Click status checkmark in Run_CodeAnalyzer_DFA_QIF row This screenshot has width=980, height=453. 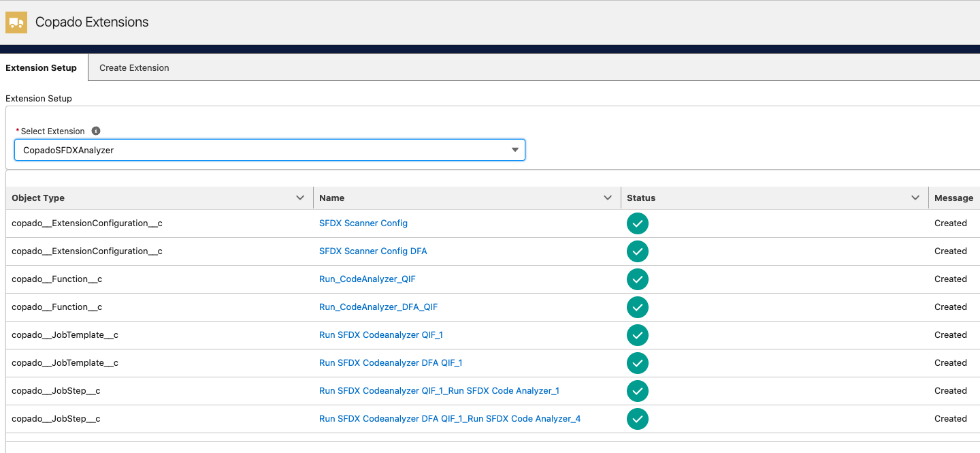click(638, 307)
